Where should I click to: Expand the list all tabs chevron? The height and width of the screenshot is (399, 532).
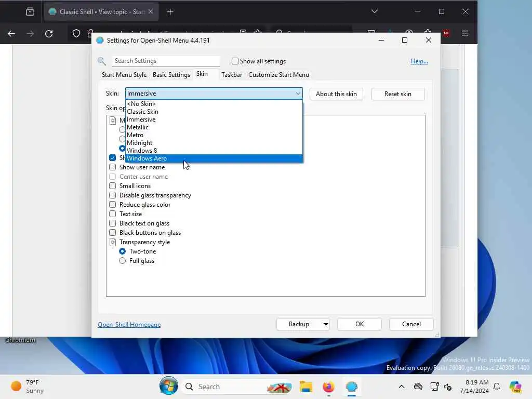374,11
